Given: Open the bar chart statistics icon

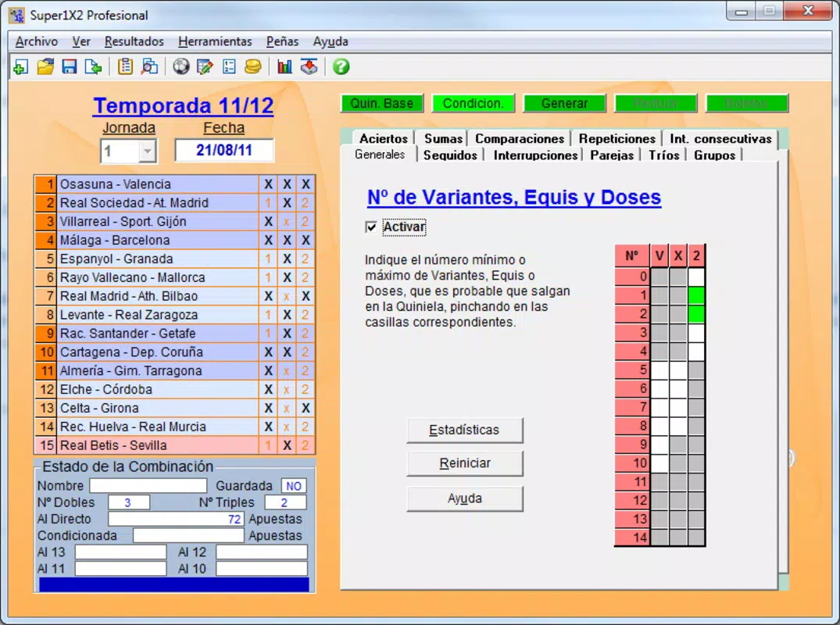Looking at the screenshot, I should click(284, 67).
